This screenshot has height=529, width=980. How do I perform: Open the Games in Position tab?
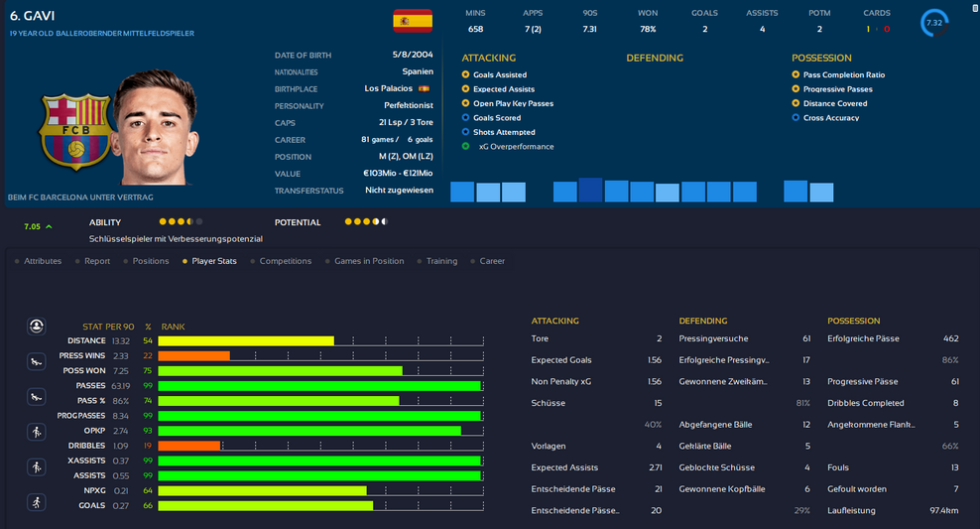(368, 261)
